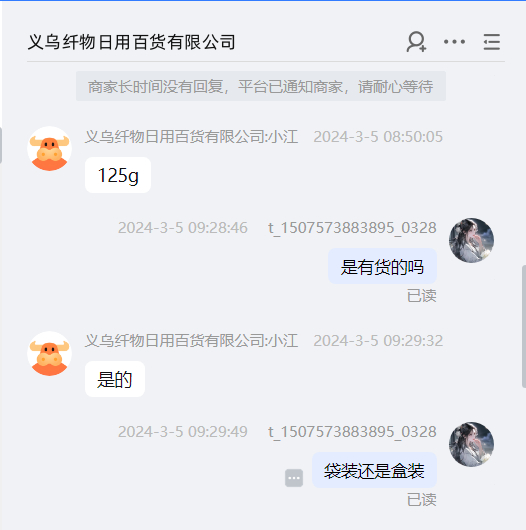The image size is (526, 530).
Task: Open buyer avatar next to 是有货的吗
Action: click(471, 240)
